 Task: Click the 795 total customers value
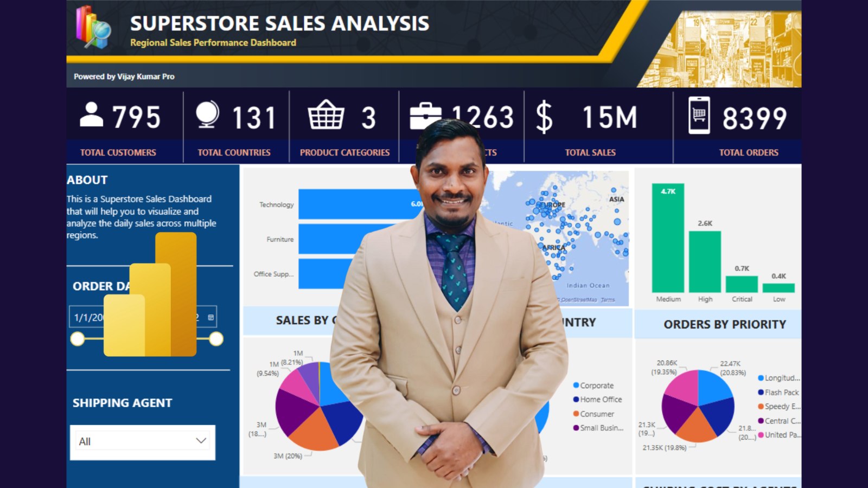tap(136, 117)
